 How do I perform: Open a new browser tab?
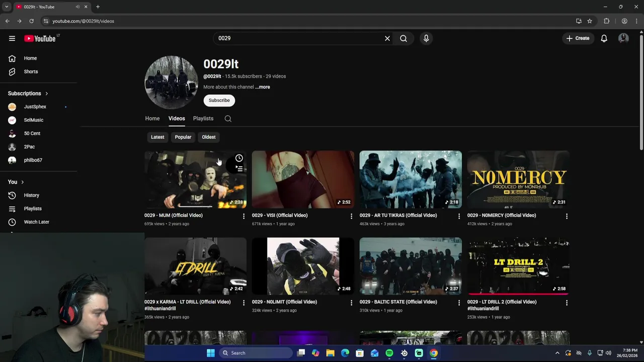[x=98, y=7]
